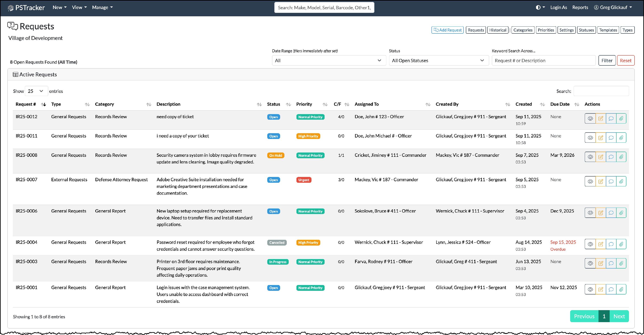Viewport: 644px width, 335px height.
Task: Click the Add Request button
Action: tap(447, 30)
